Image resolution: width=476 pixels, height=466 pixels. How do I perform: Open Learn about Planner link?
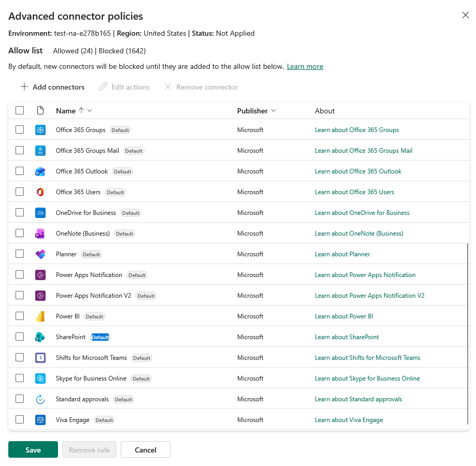point(342,254)
